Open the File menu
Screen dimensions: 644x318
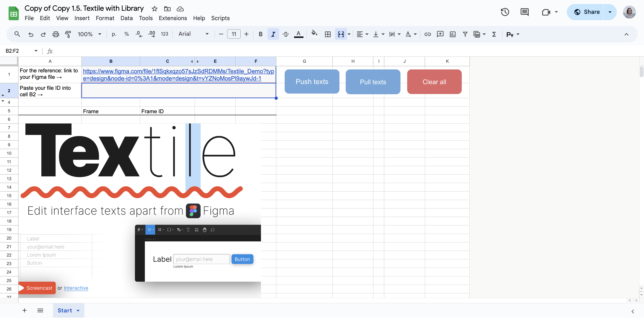click(29, 18)
